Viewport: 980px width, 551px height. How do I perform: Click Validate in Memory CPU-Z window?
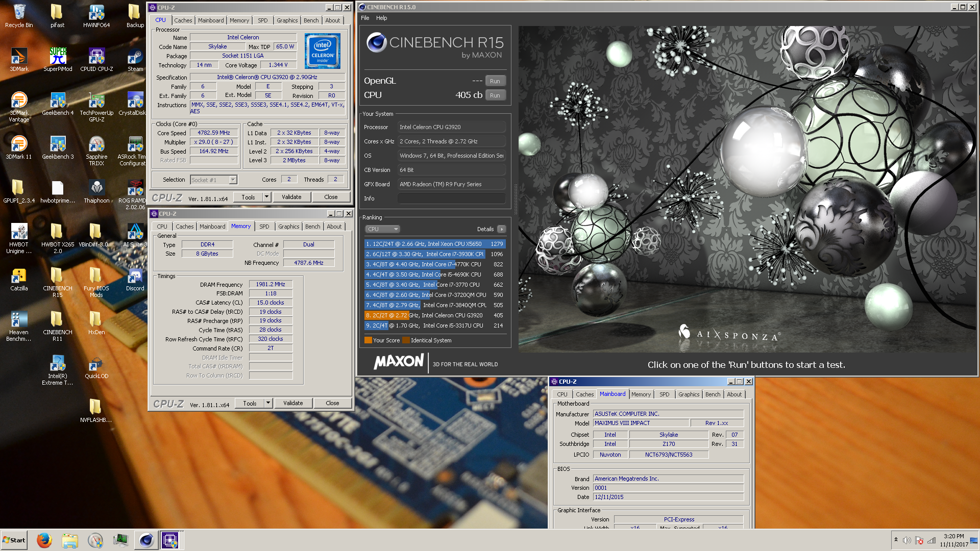pos(293,403)
